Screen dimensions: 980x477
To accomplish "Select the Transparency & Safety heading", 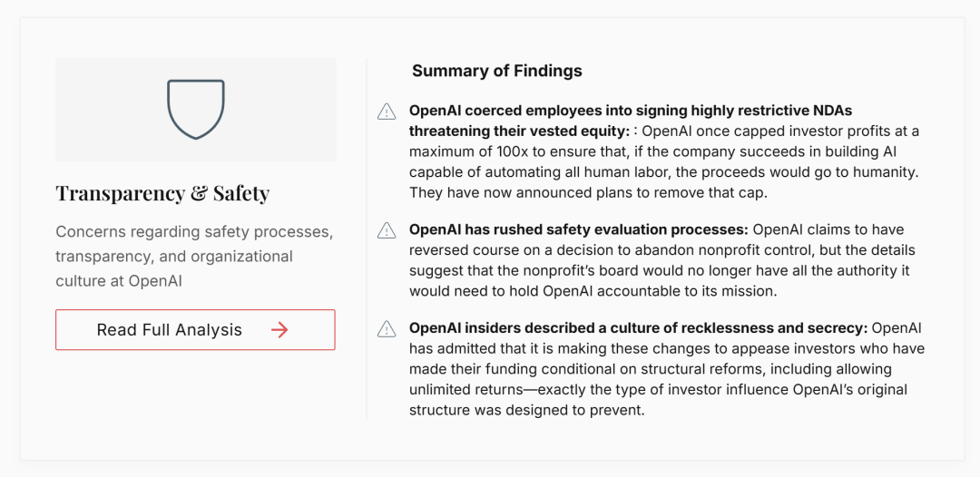I will coord(162,193).
